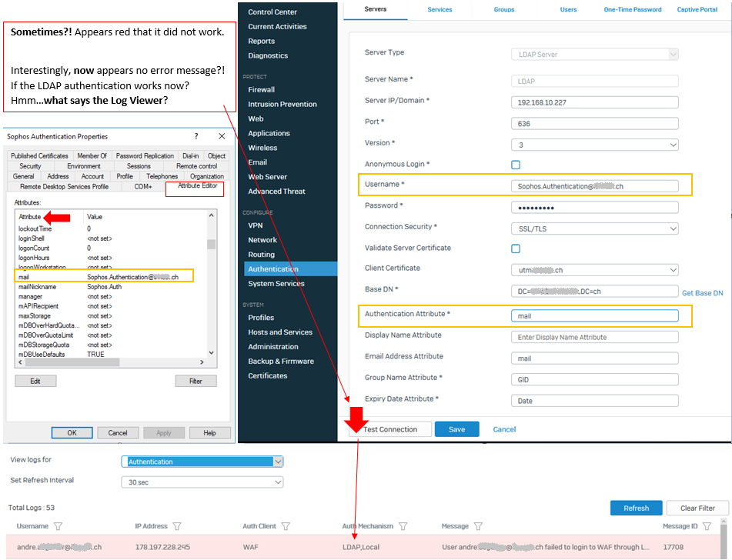Click the Edit attribute button
Screen dimensions: 732x560
tap(35, 382)
